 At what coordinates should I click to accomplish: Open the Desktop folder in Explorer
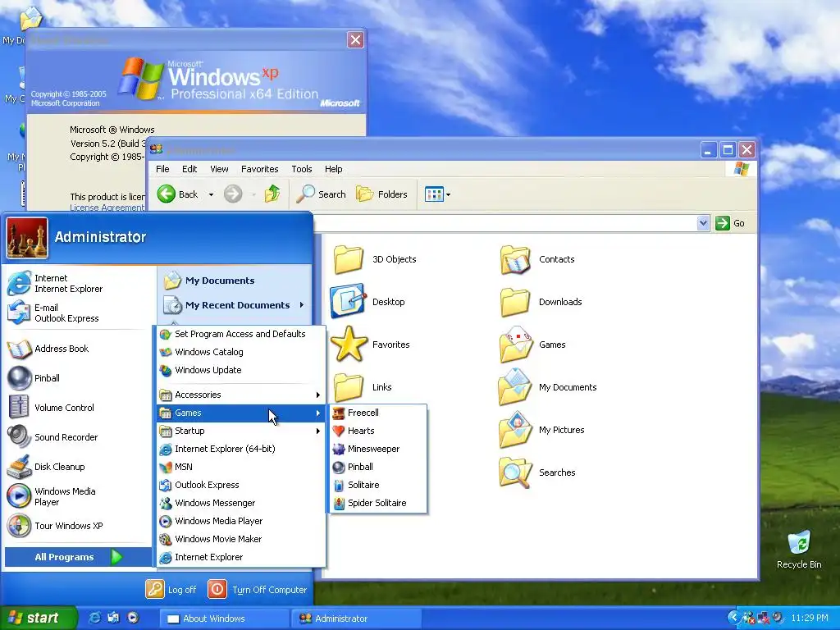click(x=368, y=302)
